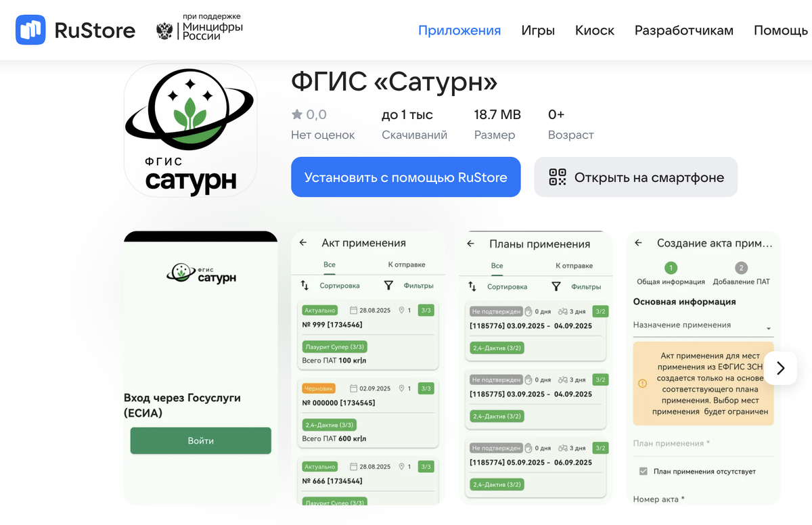812x525 pixels.
Task: Click the tractor 3 дня icon on [1185776] card
Action: (562, 312)
